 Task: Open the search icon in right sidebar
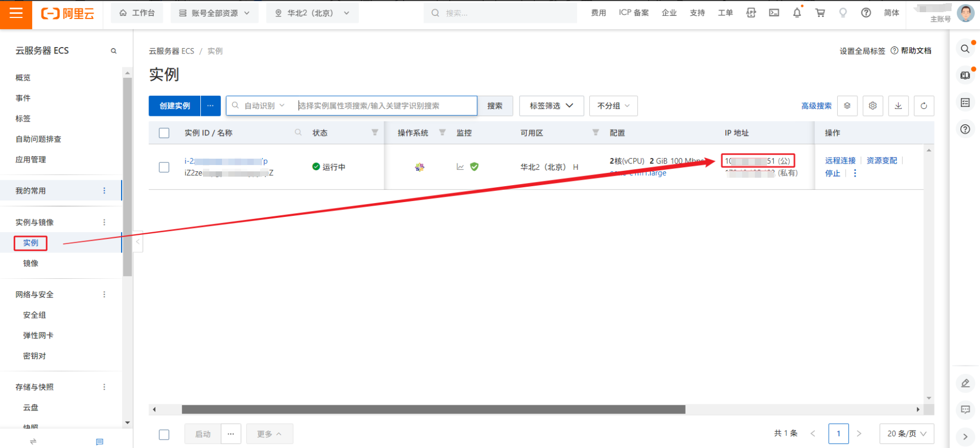click(965, 49)
